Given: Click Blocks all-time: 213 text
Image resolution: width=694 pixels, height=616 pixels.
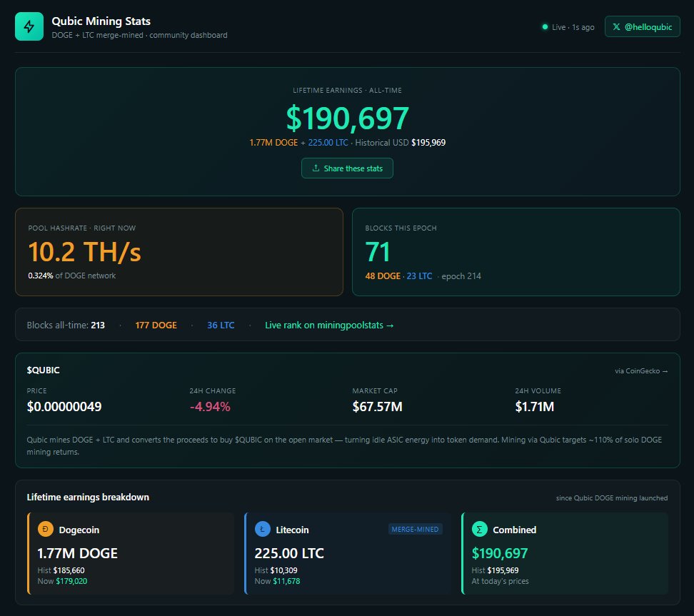Looking at the screenshot, I should 66,325.
